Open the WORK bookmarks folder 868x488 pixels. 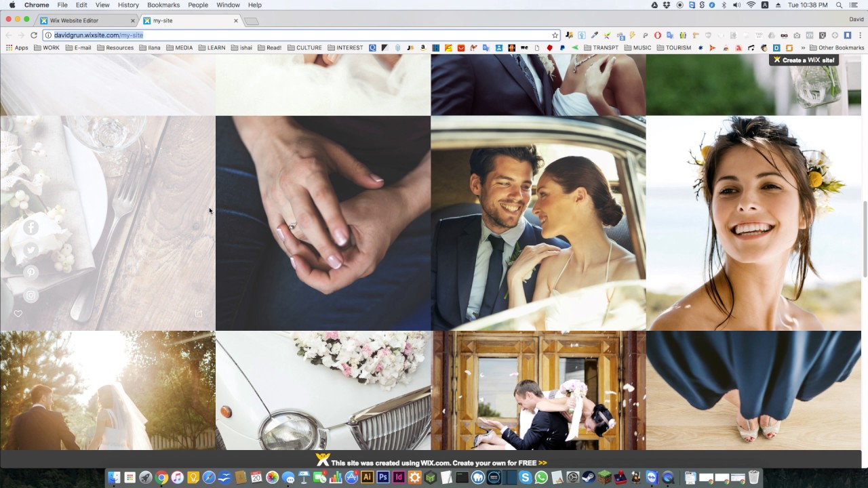tap(47, 48)
